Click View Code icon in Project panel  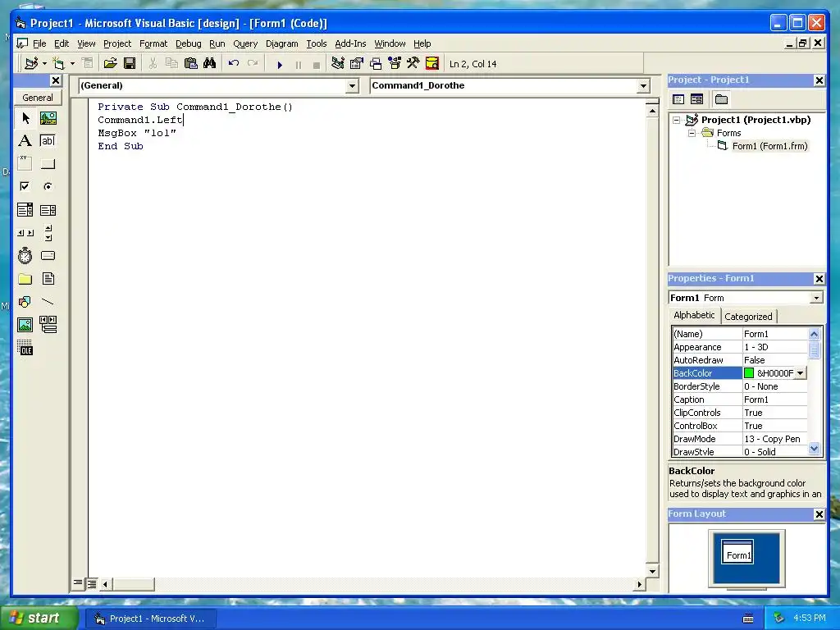[x=678, y=99]
